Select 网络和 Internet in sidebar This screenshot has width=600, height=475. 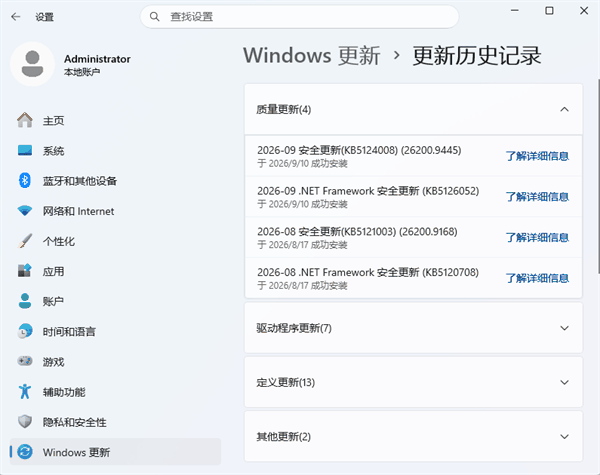pos(115,211)
